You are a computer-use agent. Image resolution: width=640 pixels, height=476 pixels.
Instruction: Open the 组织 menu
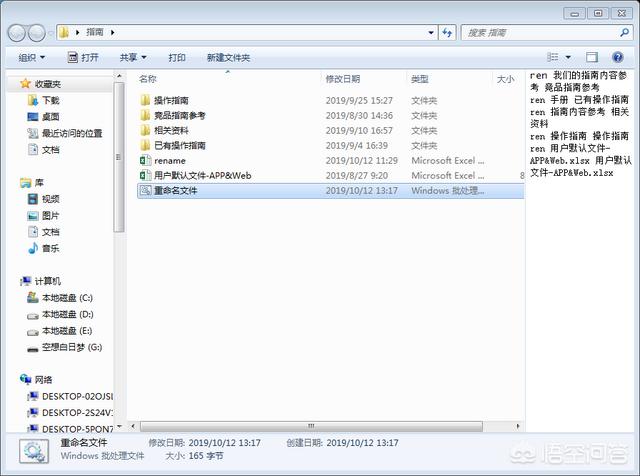31,58
